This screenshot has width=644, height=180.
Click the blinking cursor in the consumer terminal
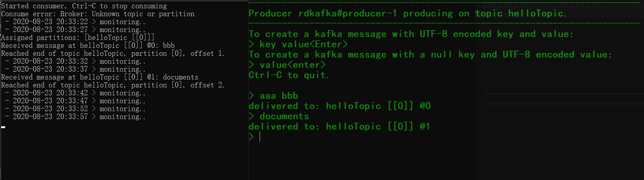pyautogui.click(x=3, y=127)
